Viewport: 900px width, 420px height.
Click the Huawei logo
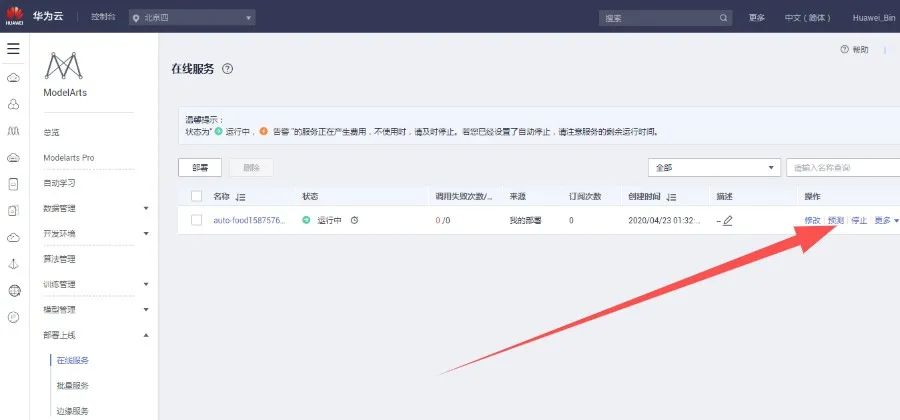tap(14, 17)
